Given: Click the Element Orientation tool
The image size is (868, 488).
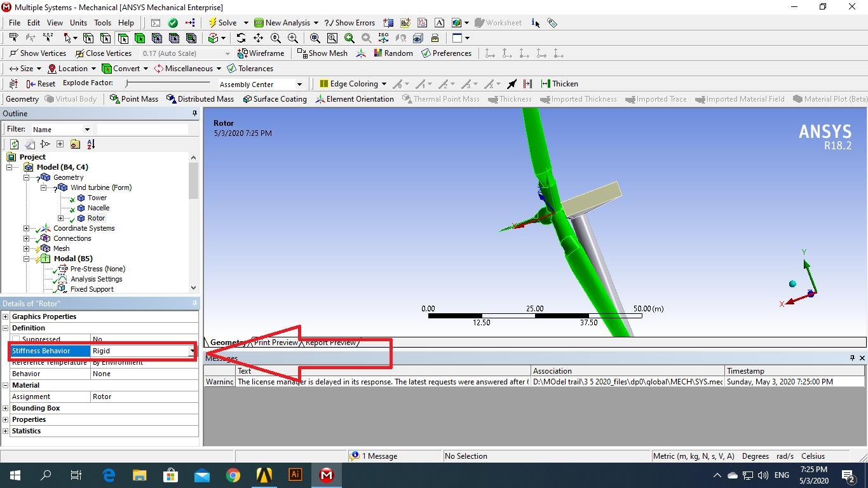Looking at the screenshot, I should click(355, 99).
